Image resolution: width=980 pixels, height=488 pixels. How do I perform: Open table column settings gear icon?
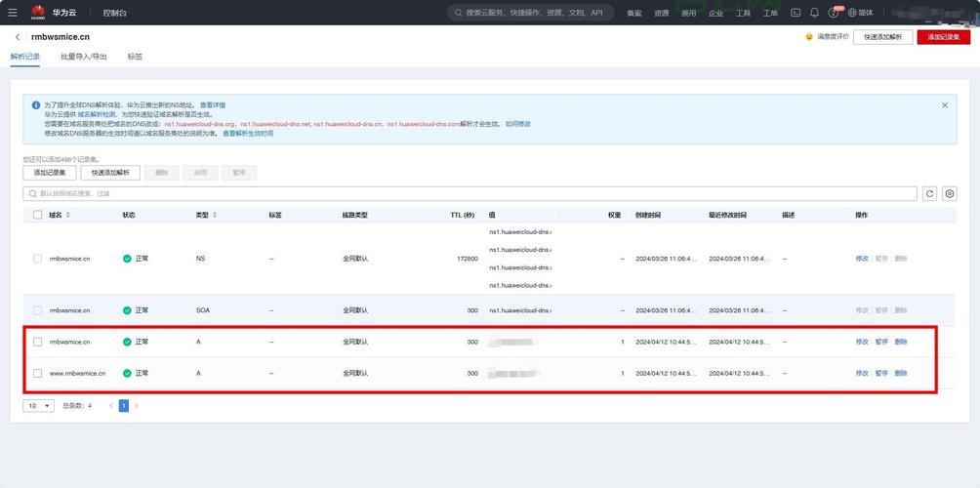pos(949,194)
